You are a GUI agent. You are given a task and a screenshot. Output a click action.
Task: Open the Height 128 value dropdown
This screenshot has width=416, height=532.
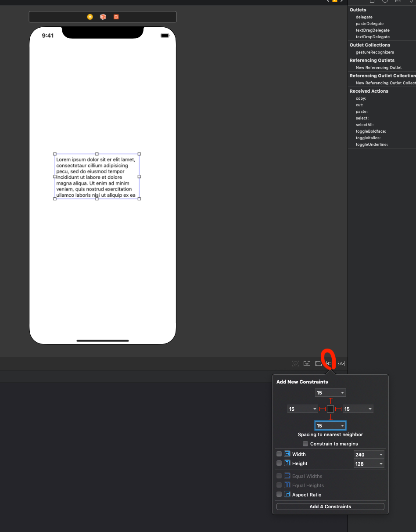381,464
